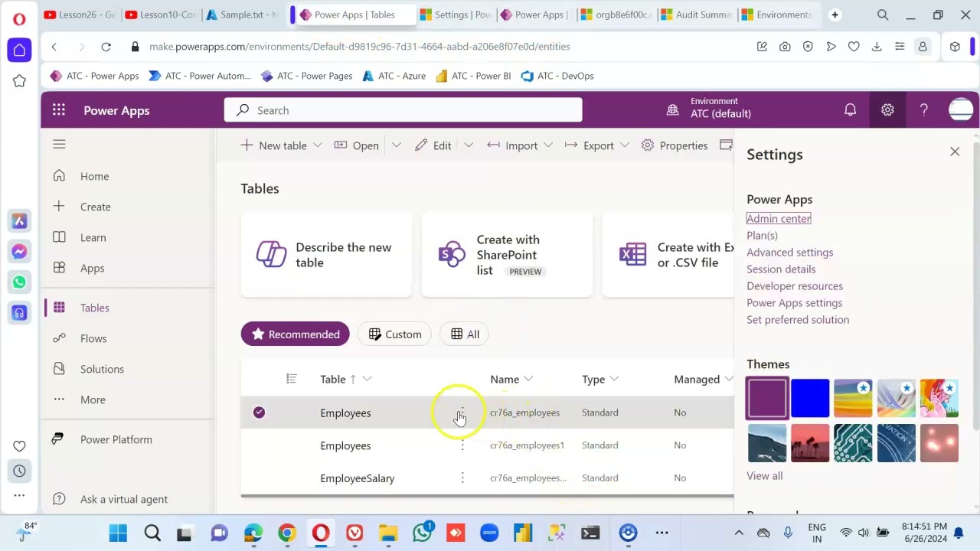980x551 pixels.
Task: Select Create with SharePoint list card
Action: pyautogui.click(x=507, y=255)
